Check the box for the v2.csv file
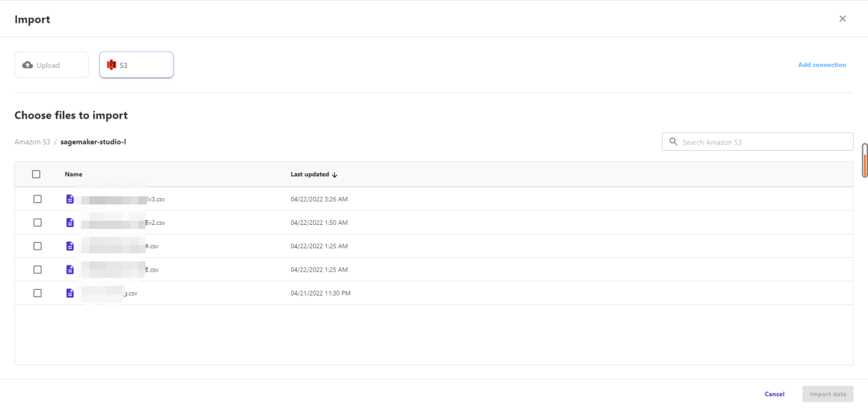 coord(38,223)
